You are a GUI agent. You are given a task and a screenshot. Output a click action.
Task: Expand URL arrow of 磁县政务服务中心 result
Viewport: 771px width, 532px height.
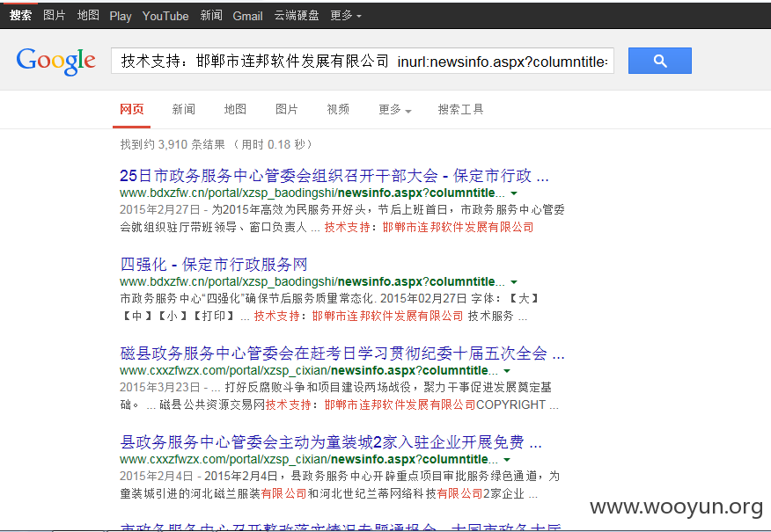[507, 371]
